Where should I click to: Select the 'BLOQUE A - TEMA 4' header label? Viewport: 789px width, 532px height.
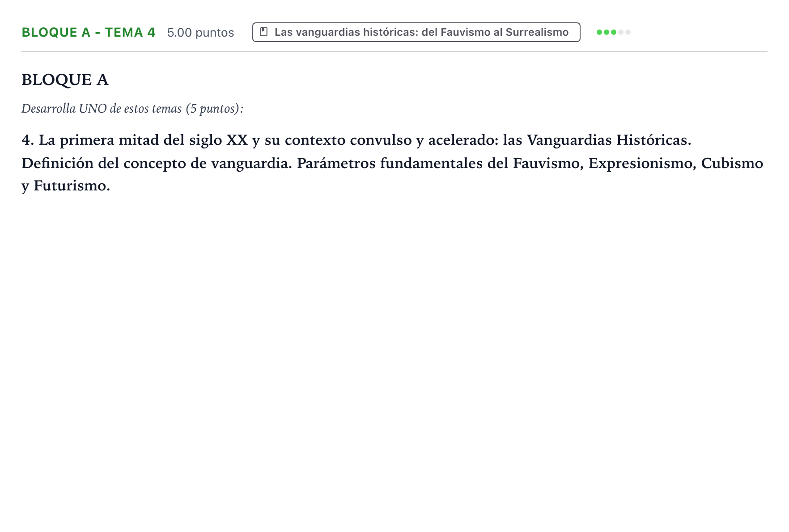coord(89,32)
